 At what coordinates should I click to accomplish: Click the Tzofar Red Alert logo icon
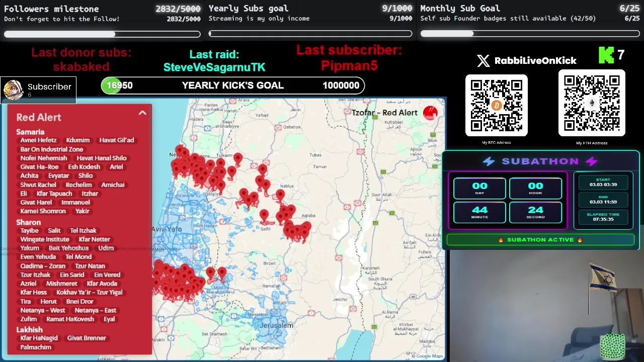pos(430,113)
